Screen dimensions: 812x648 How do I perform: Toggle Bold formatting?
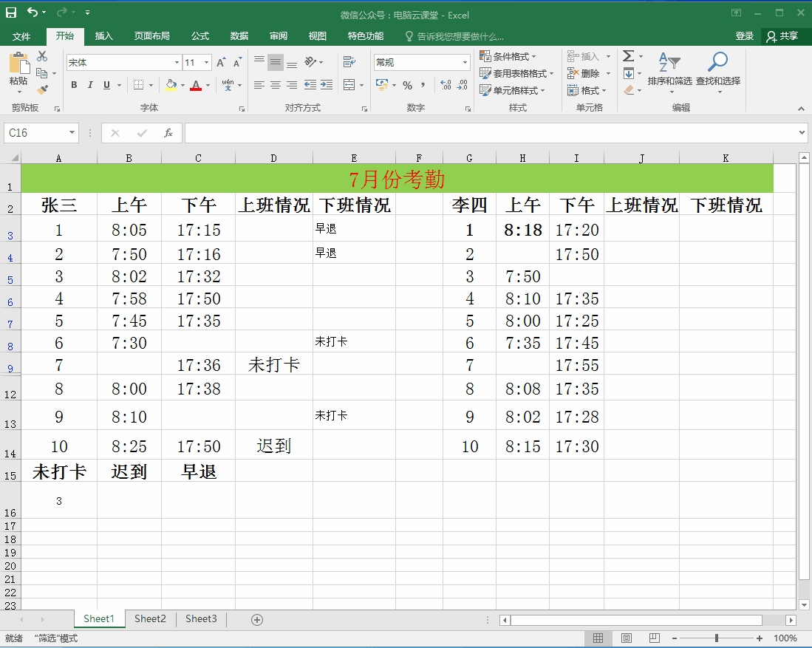74,85
